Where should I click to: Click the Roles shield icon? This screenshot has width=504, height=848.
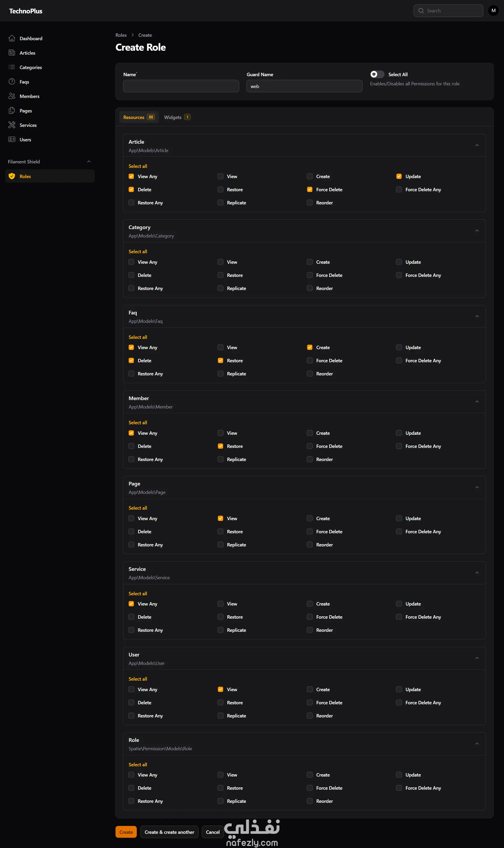[x=12, y=176]
